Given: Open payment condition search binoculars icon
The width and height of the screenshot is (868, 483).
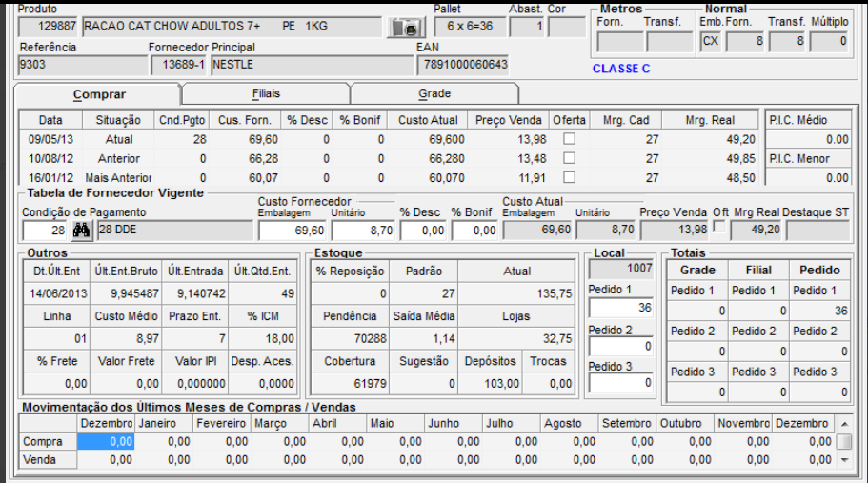Looking at the screenshot, I should [81, 231].
